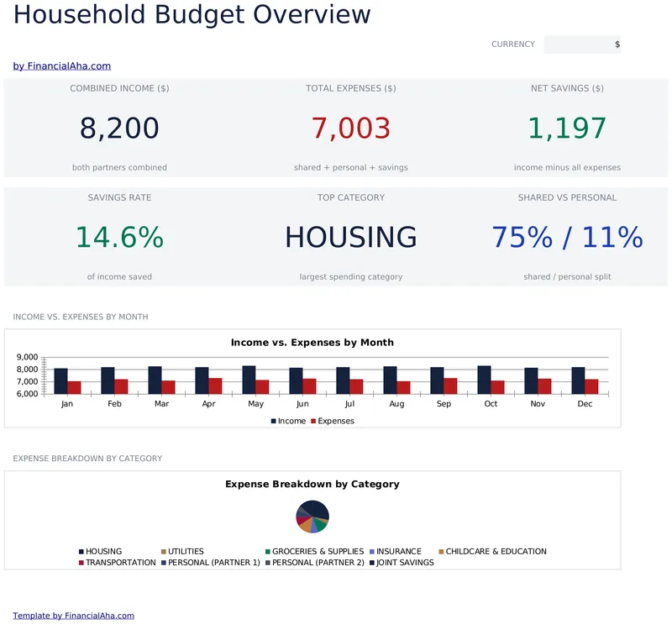
Task: Select the Jan expenses bar
Action: (x=74, y=387)
